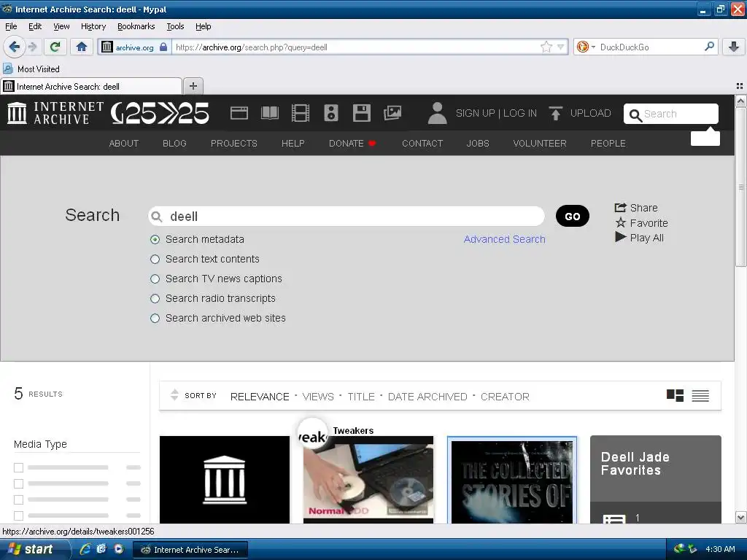The width and height of the screenshot is (747, 560).
Task: Select Search radio transcripts option
Action: (x=155, y=298)
